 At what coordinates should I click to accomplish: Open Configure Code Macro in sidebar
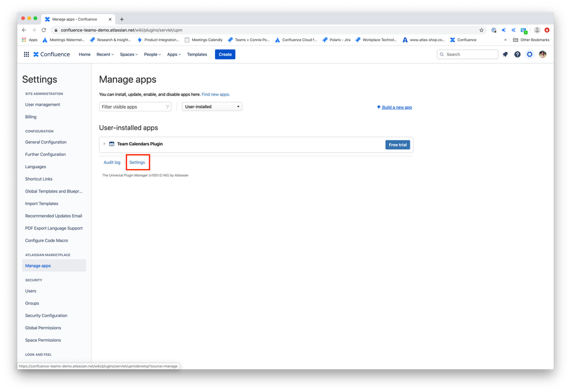[x=47, y=241]
